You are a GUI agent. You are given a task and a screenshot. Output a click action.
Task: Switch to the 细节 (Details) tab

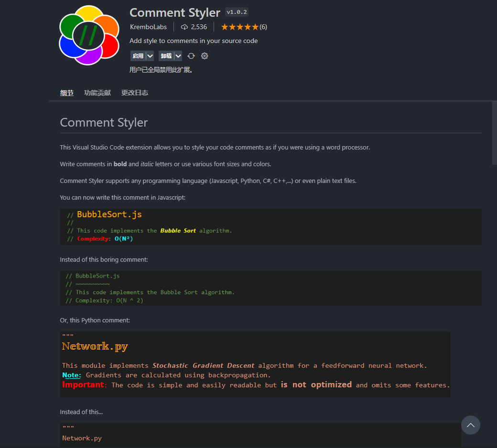coord(67,93)
